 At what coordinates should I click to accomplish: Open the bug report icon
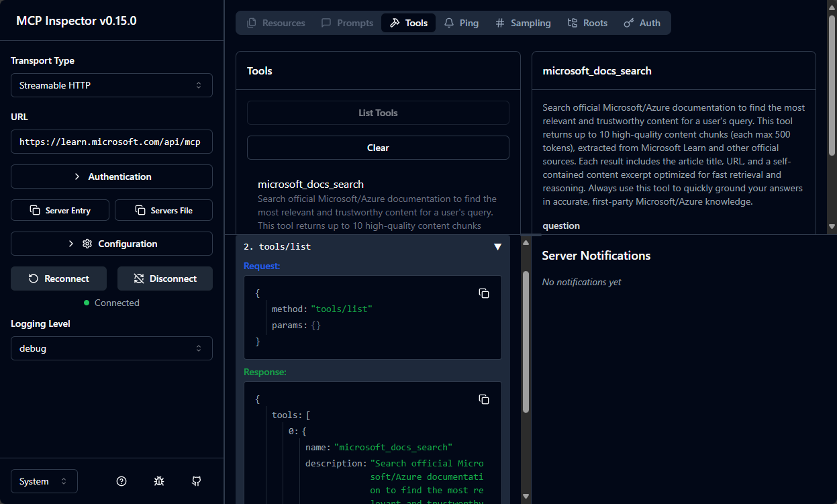tap(159, 481)
